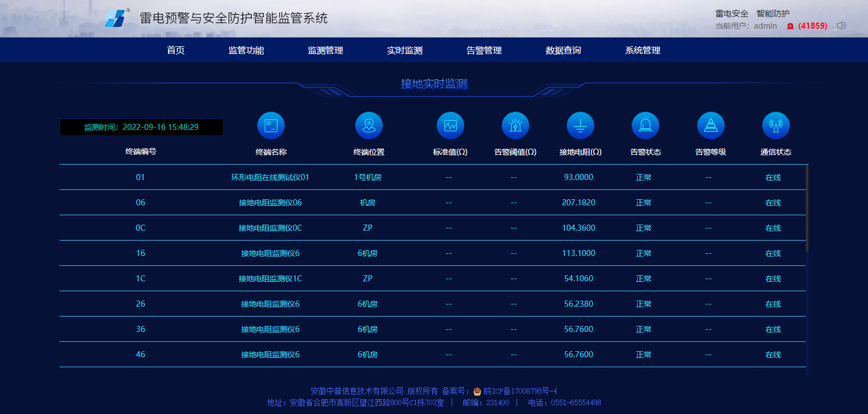
Task: Click terminal number 1C
Action: click(140, 279)
